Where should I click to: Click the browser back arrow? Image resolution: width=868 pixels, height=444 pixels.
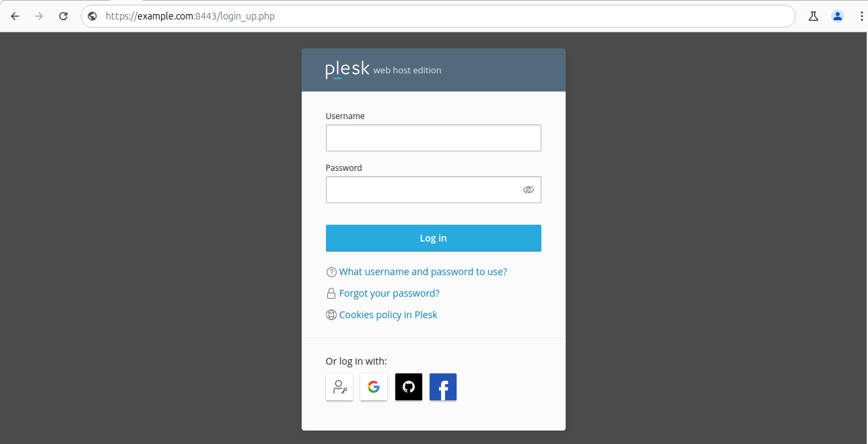pos(15,16)
